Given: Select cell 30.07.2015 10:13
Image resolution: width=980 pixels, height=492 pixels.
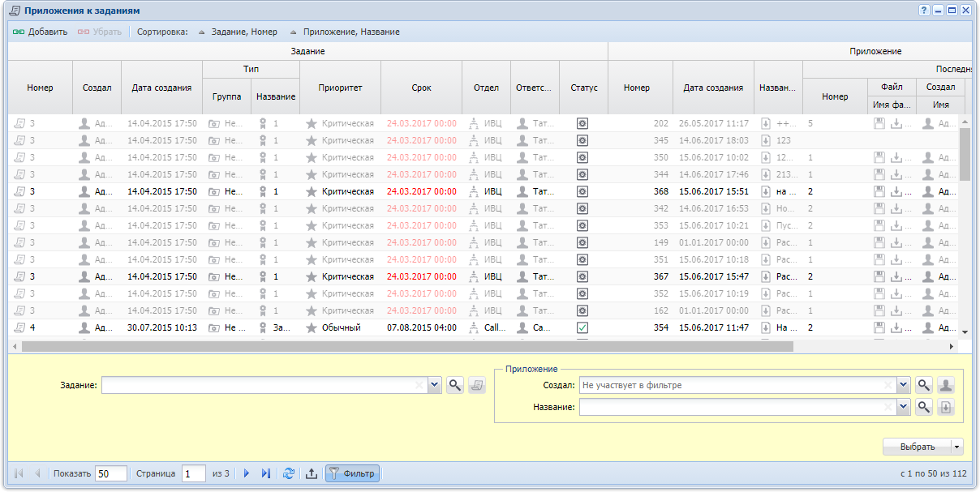Looking at the screenshot, I should [x=162, y=327].
